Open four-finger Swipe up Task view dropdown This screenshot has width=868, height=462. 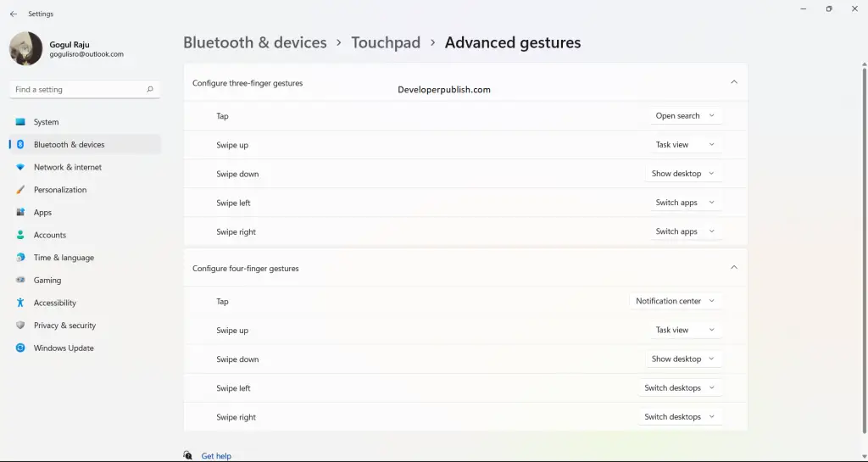coord(685,330)
